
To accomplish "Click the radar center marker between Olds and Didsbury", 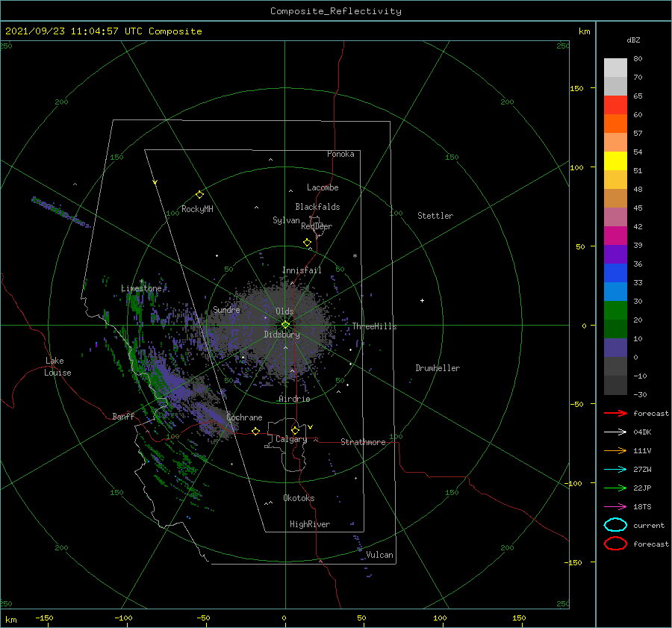I will tap(285, 325).
